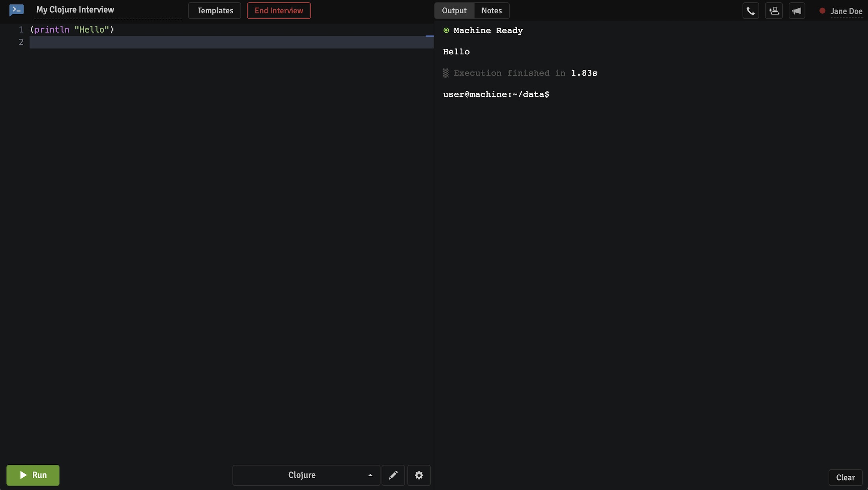Toggle the recording status for Jane Doe
868x490 pixels.
pos(821,10)
